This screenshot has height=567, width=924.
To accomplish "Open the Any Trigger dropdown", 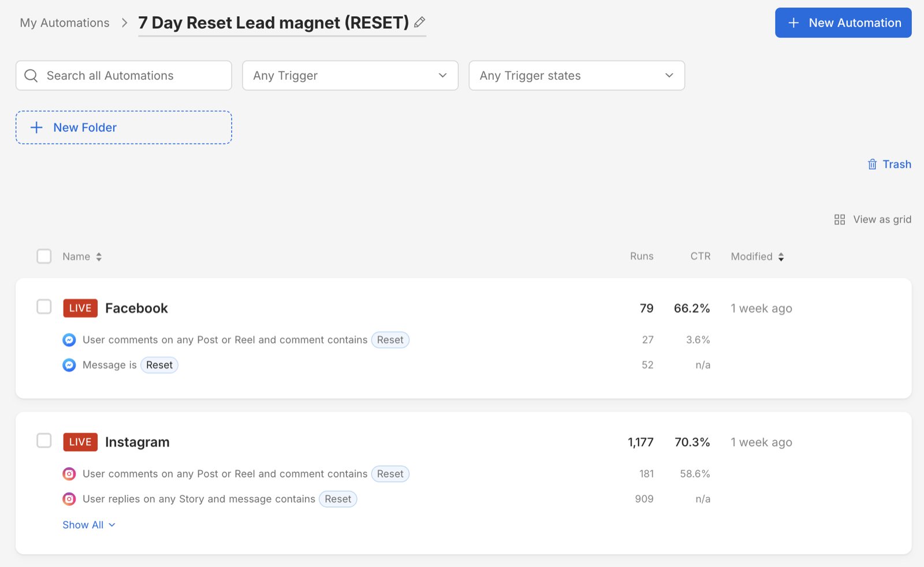I will tap(350, 76).
